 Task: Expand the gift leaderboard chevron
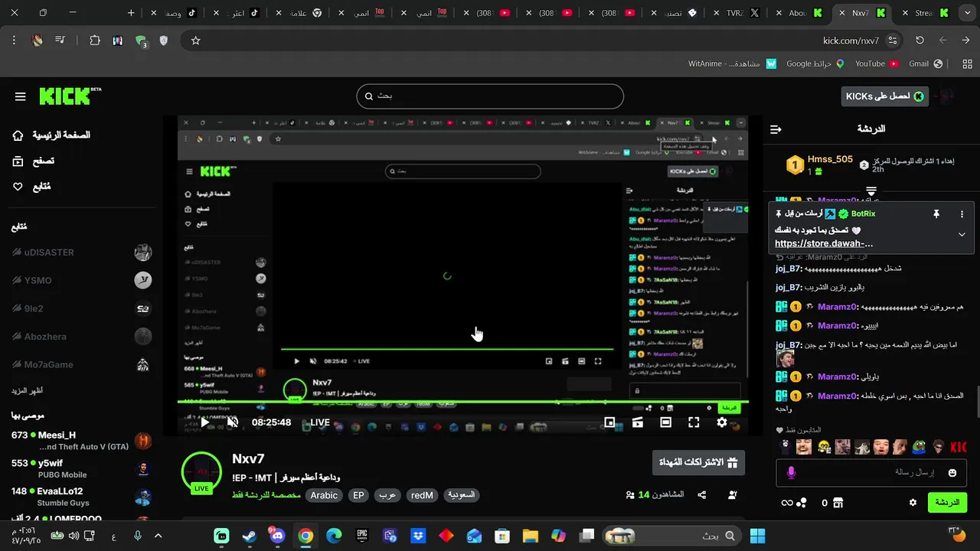(x=871, y=190)
